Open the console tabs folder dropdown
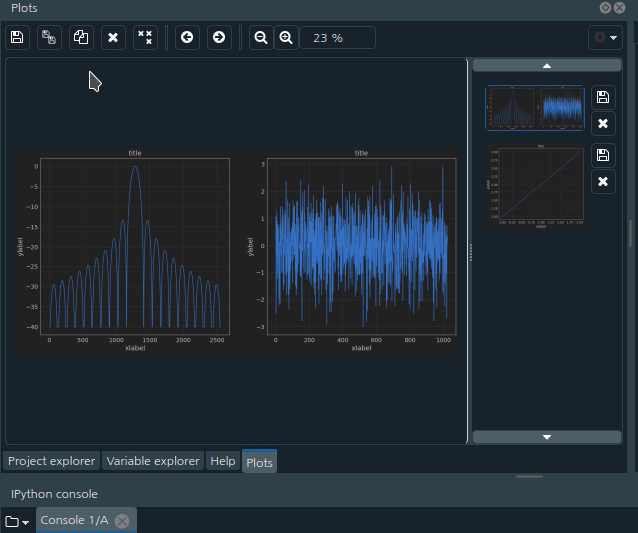 17,521
